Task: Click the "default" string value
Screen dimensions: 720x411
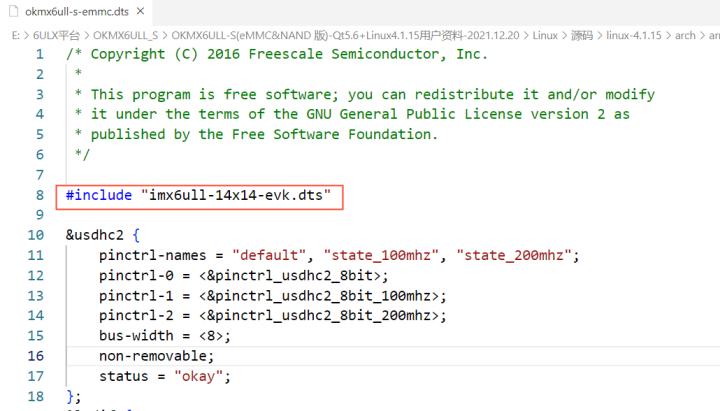Action: pyautogui.click(x=269, y=255)
